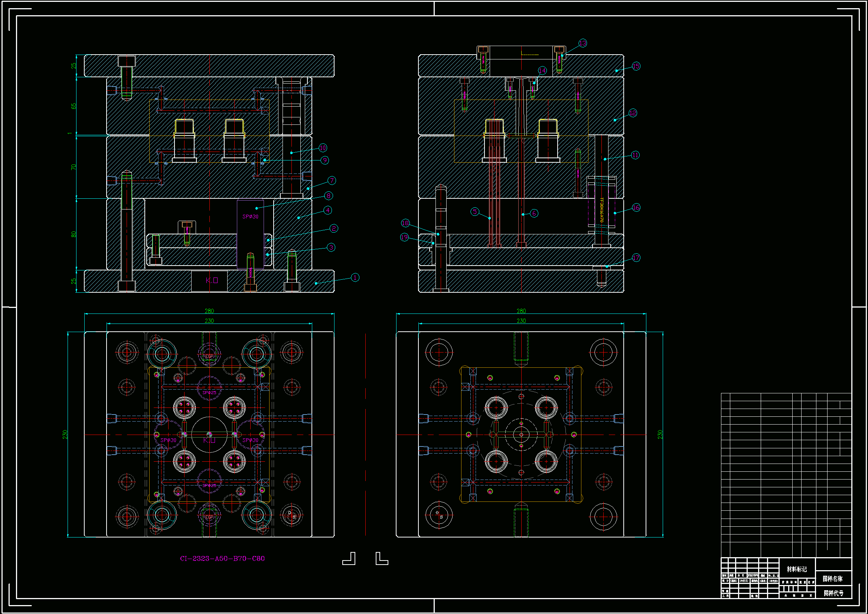
Task: Select part balloon number 14
Action: click(542, 70)
